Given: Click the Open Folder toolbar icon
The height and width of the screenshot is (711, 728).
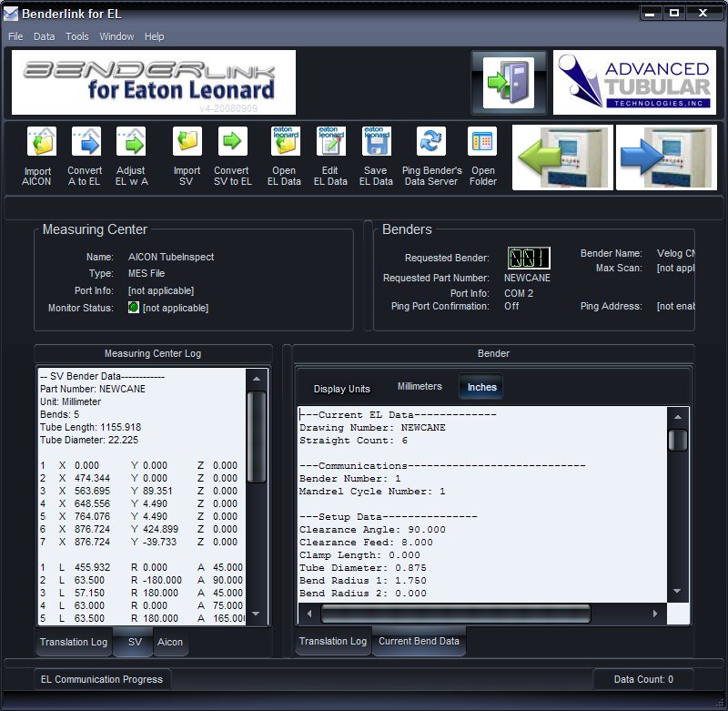Looking at the screenshot, I should click(482, 143).
